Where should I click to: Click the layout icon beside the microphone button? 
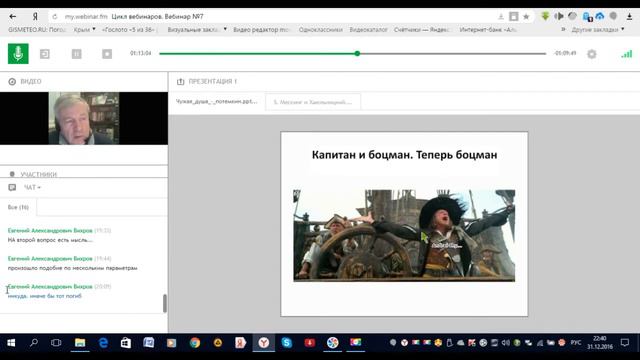click(45, 54)
